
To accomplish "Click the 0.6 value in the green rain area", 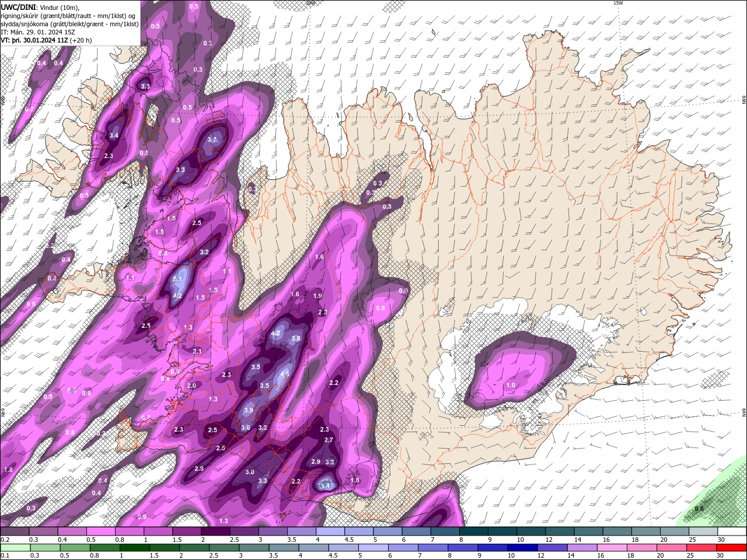I will 699,509.
